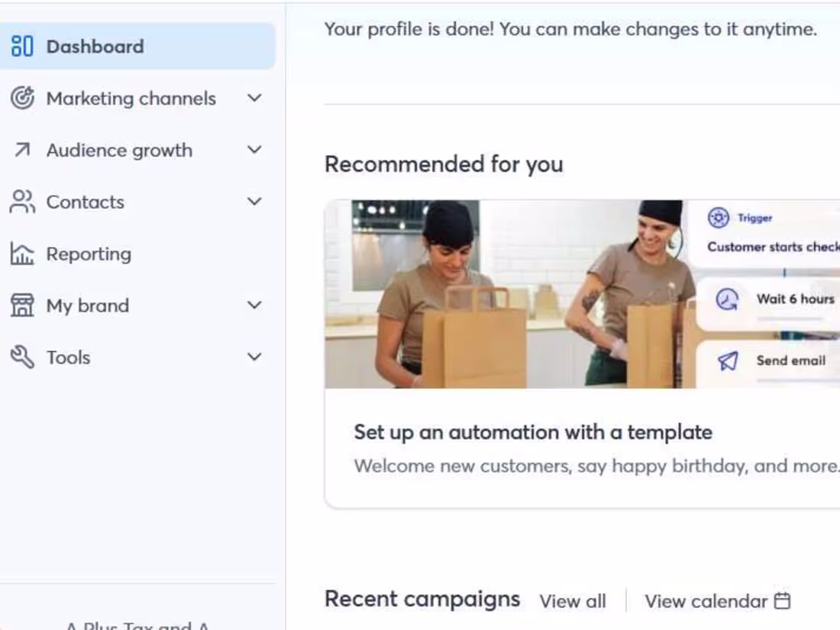Click the Marketing channels target icon
This screenshot has height=630, width=840.
pos(23,98)
